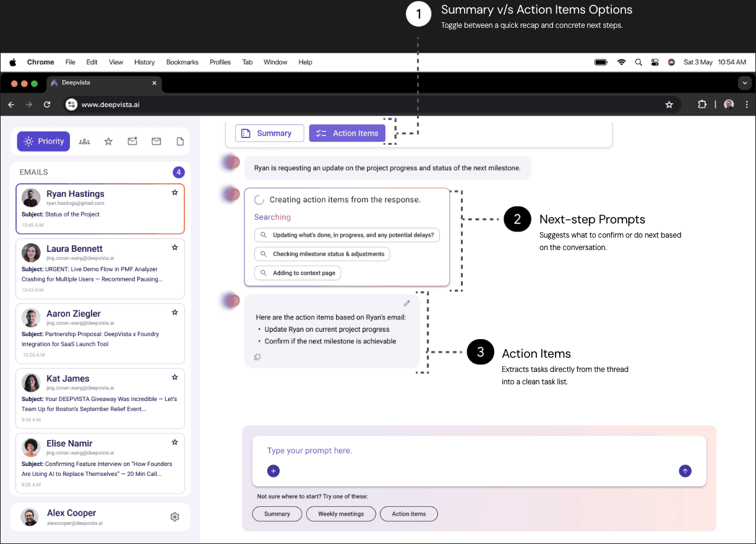Open Ryan Hastings' avatar thumbnail
The image size is (756, 544).
[31, 198]
